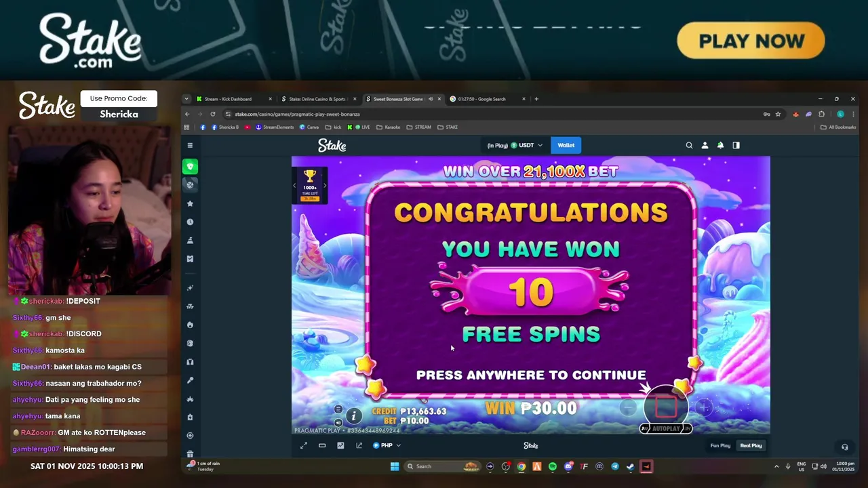Go to next promotion in trophy widget
This screenshot has height=488, width=868.
tap(325, 185)
